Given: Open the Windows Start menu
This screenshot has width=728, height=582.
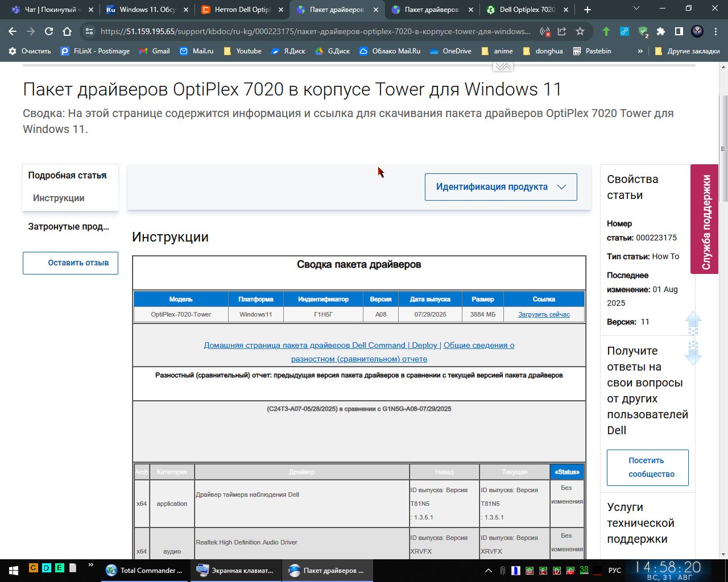Looking at the screenshot, I should pos(13,570).
